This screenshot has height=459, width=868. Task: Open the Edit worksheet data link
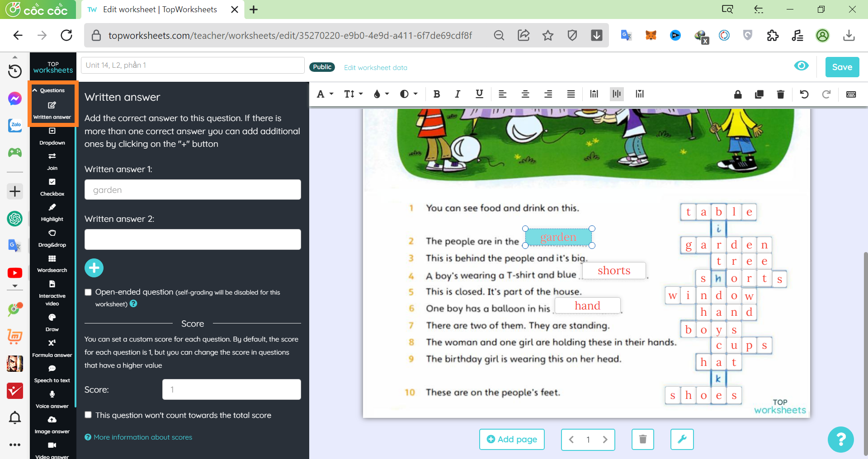click(375, 68)
